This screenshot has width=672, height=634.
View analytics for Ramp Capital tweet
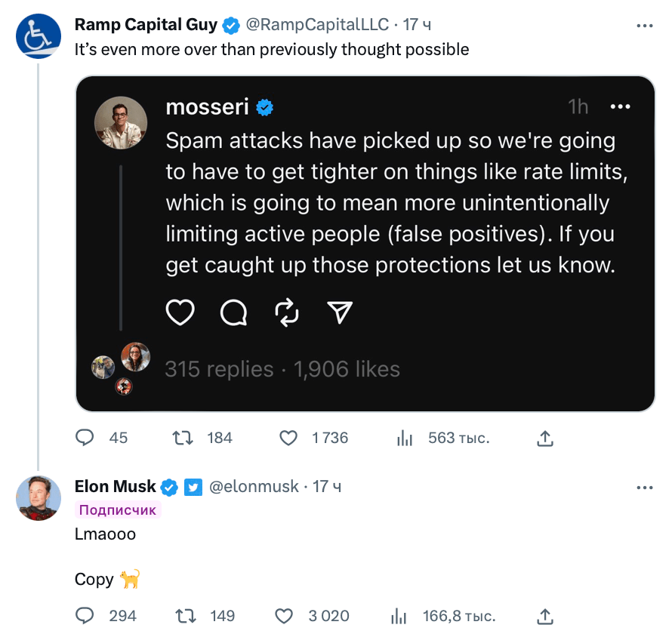404,438
